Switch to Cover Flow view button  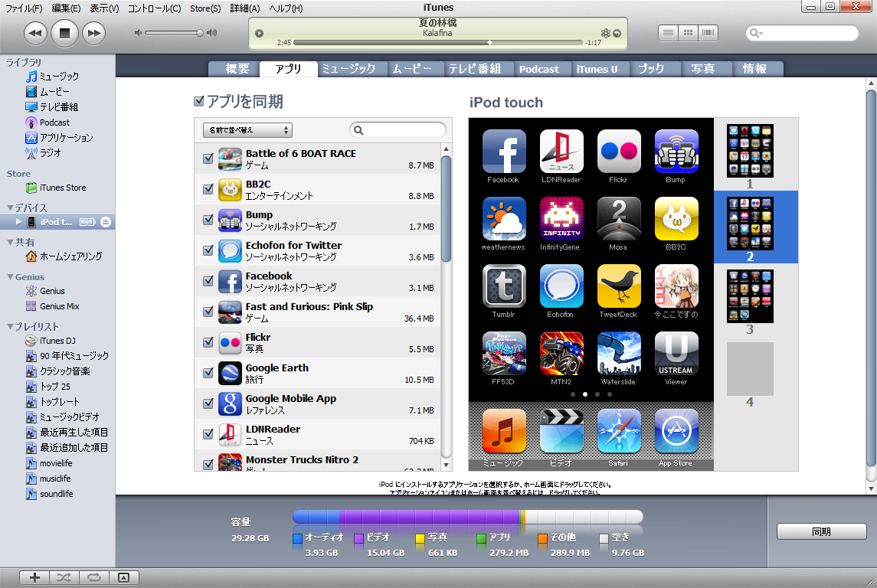click(708, 33)
